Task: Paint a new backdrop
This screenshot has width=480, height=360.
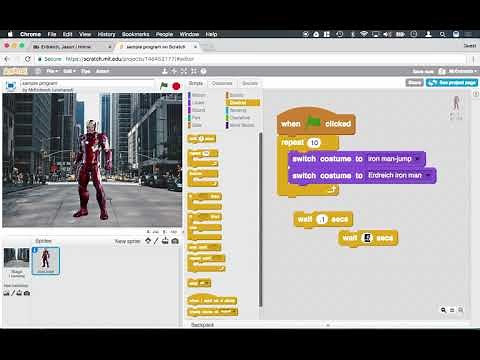Action: pos(13,293)
